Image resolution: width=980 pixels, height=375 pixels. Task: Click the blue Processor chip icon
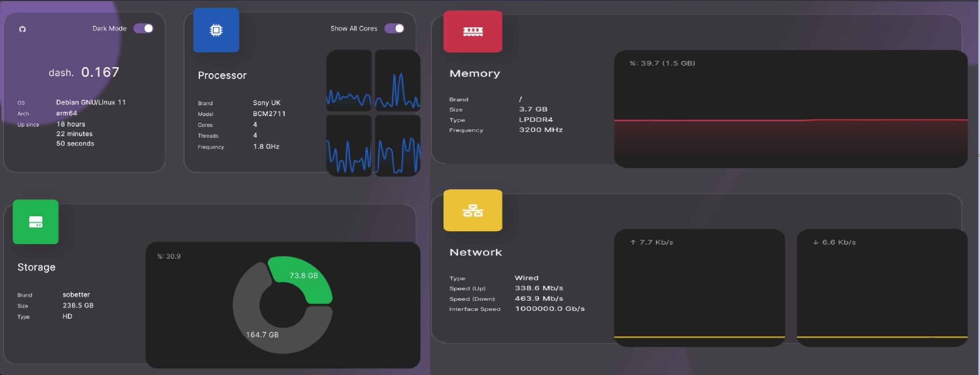[216, 30]
